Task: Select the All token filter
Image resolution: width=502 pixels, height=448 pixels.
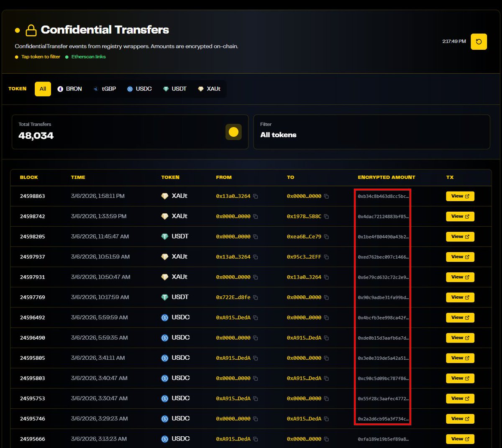Action: pos(43,89)
